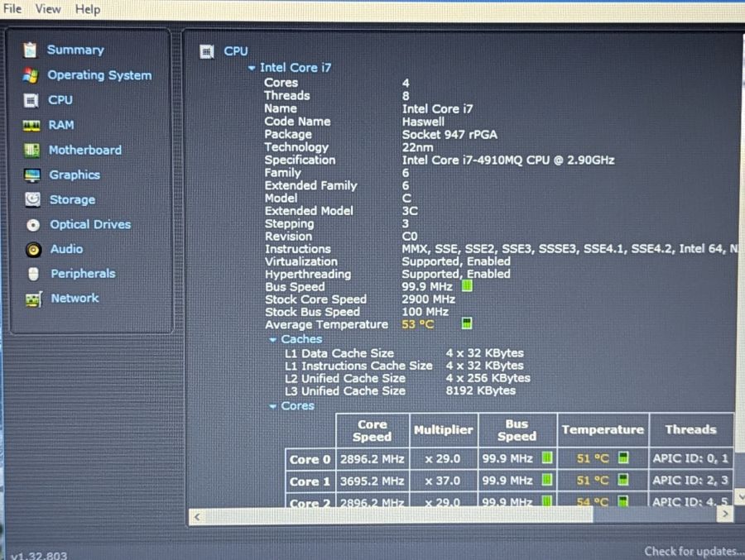This screenshot has width=745, height=560.
Task: Click the Threads column header
Action: [x=690, y=429]
